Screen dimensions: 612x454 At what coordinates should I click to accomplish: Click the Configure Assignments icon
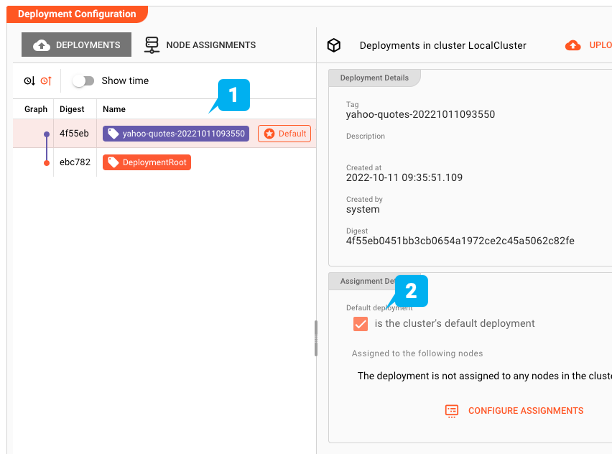click(x=452, y=410)
